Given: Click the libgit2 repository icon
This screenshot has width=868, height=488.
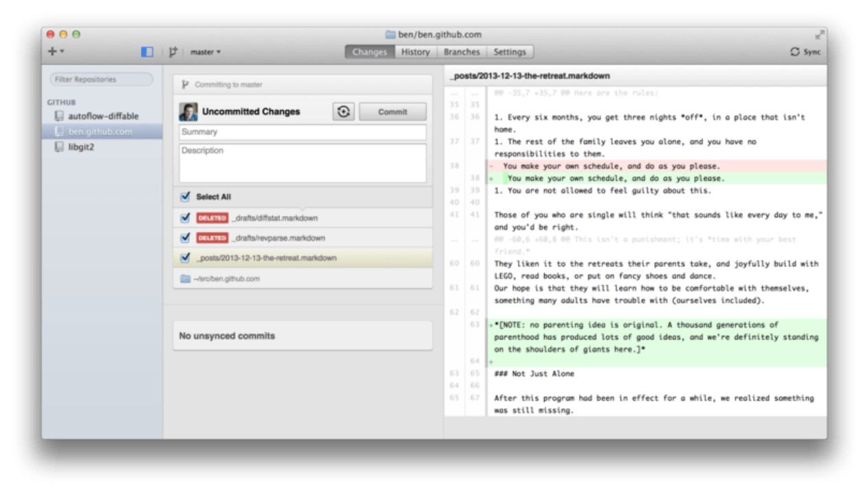Looking at the screenshot, I should point(59,147).
